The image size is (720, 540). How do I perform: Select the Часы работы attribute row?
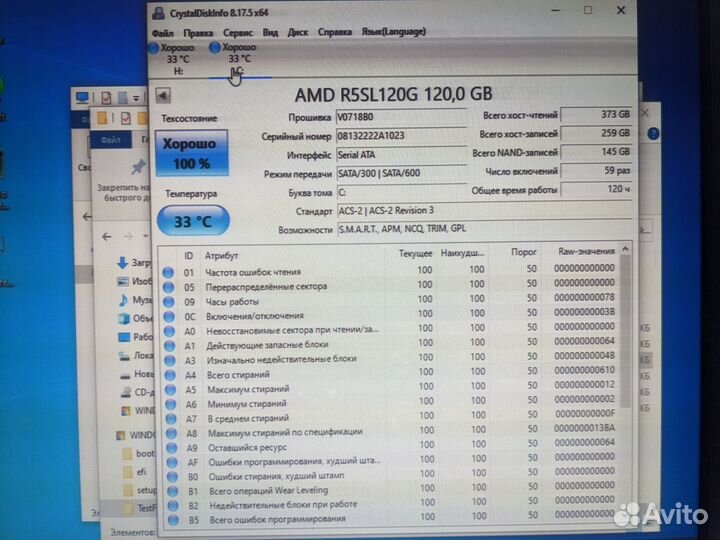(x=389, y=300)
